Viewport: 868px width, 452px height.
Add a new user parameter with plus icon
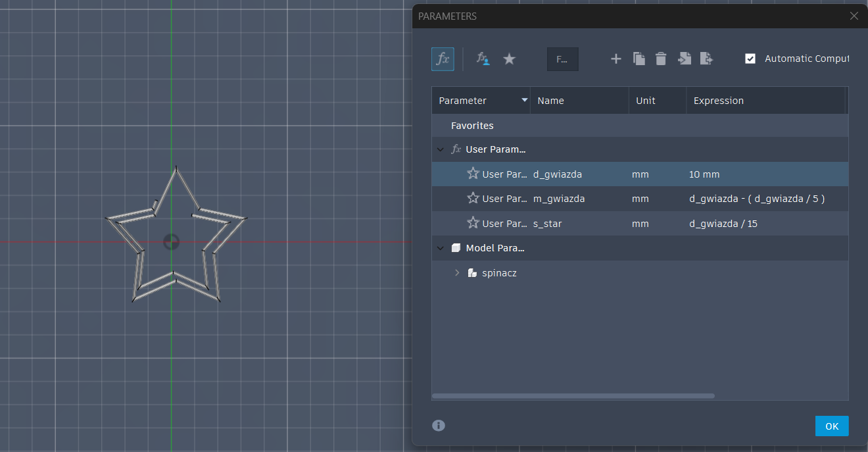615,59
